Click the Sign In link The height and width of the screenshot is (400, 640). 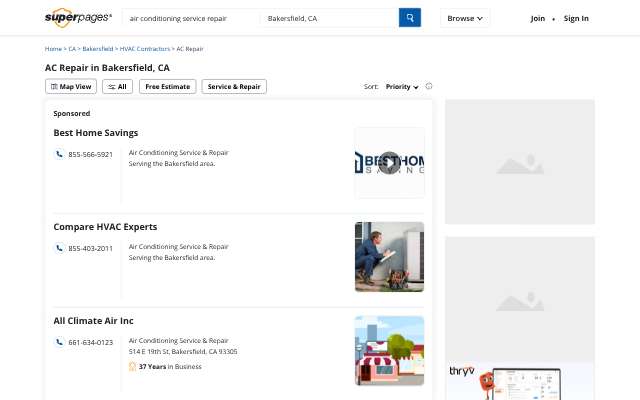coord(576,18)
